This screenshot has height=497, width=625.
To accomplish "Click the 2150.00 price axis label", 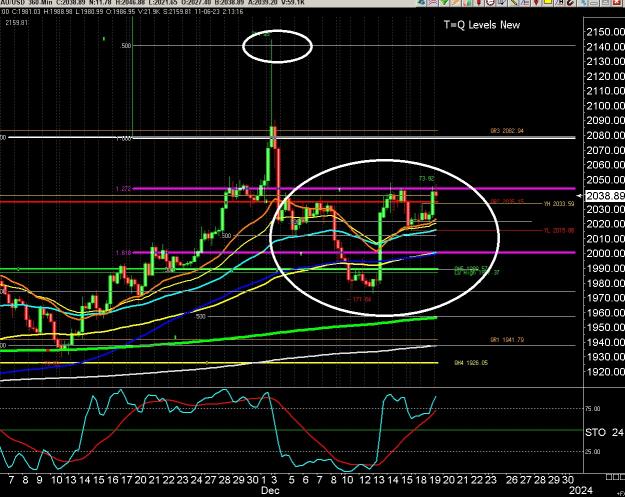I will 605,32.
